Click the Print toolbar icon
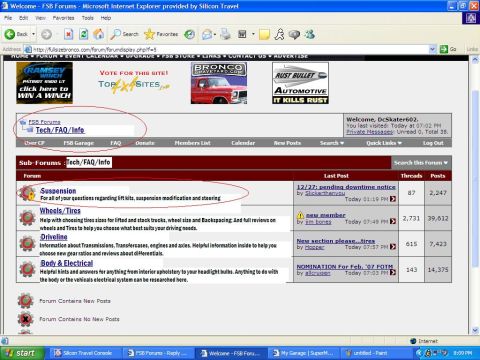The width and height of the screenshot is (480, 360). (226, 34)
